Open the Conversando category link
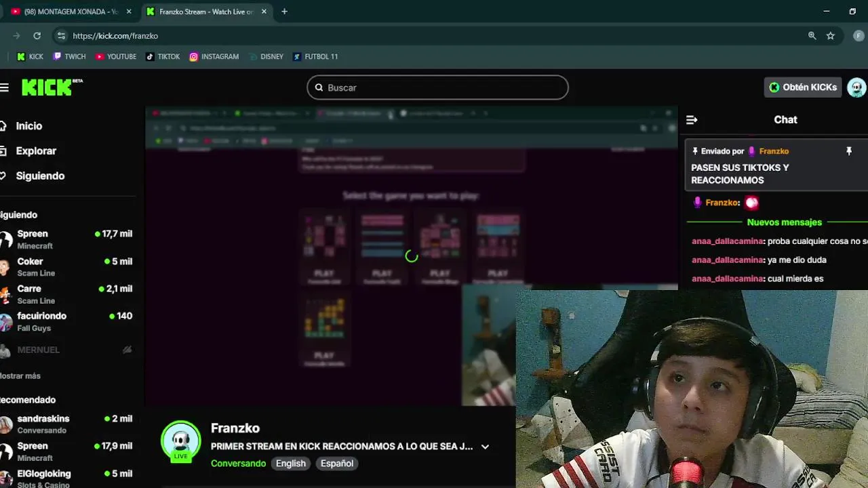This screenshot has width=868, height=488. pyautogui.click(x=238, y=464)
